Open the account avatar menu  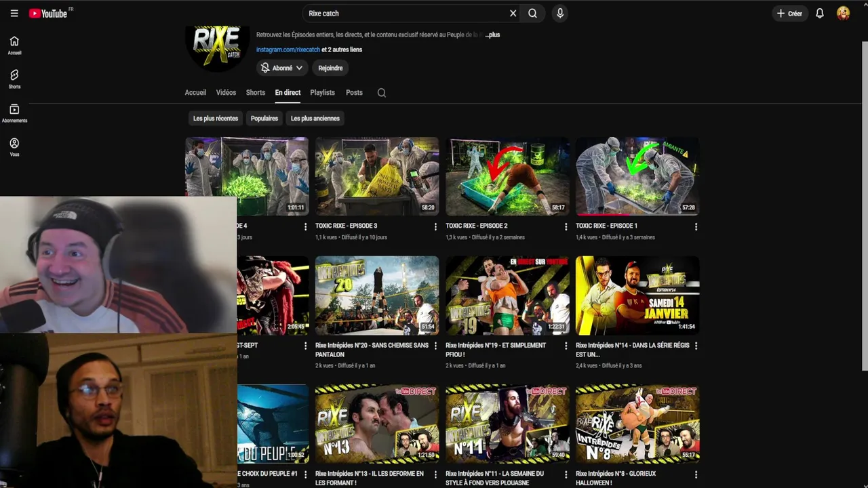tap(843, 14)
